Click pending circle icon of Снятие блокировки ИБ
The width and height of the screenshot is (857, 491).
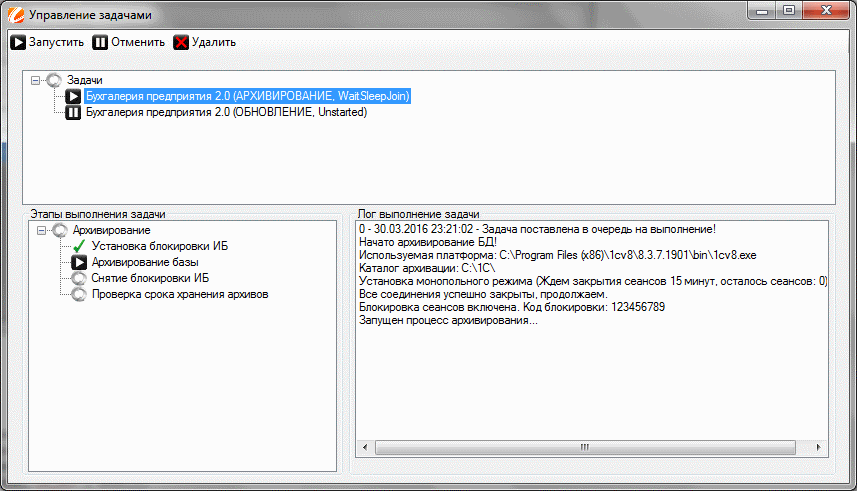(x=79, y=278)
